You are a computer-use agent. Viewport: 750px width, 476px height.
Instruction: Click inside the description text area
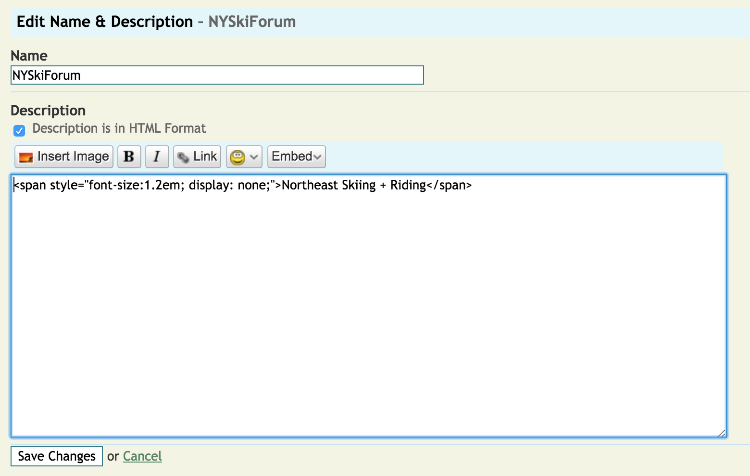click(x=368, y=320)
